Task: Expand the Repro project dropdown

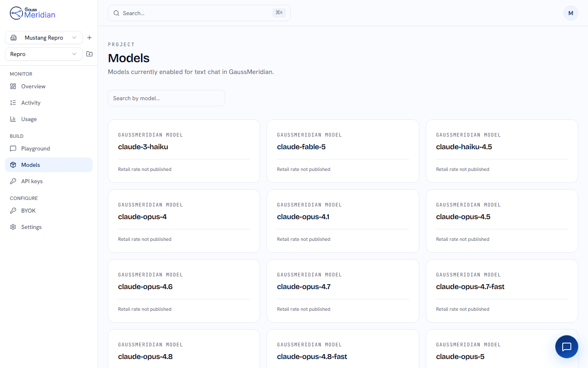Action: [x=44, y=54]
